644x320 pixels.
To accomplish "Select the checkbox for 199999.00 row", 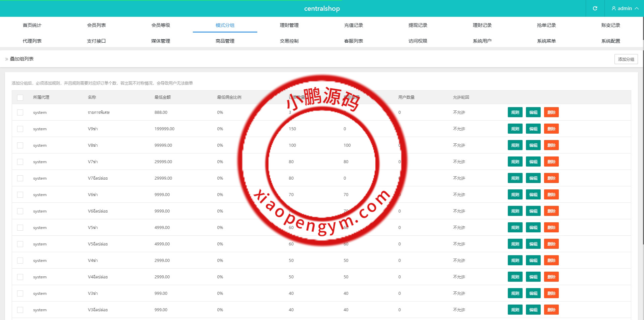I will coord(20,129).
